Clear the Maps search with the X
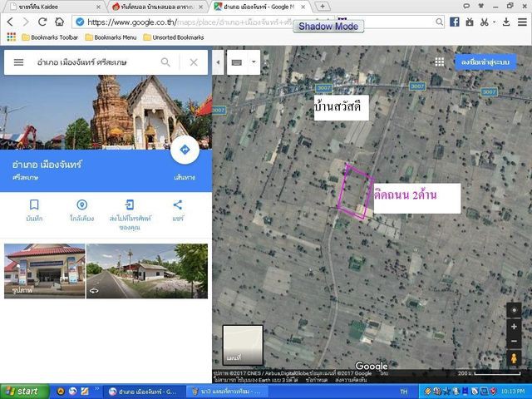This screenshot has width=532, height=399. (x=194, y=62)
